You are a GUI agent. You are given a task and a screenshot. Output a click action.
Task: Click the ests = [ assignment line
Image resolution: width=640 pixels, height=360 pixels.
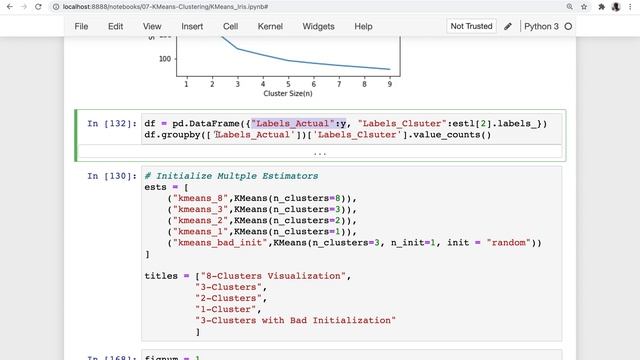click(166, 187)
